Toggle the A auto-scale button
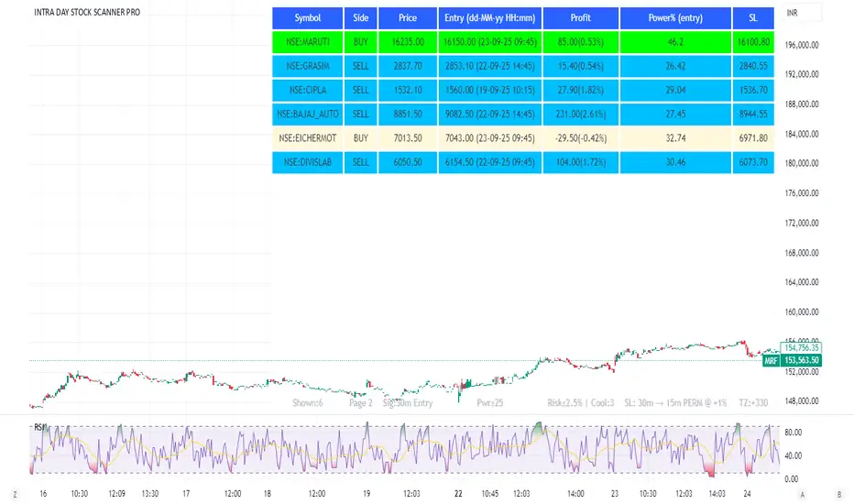The height and width of the screenshot is (504, 854). [x=802, y=495]
